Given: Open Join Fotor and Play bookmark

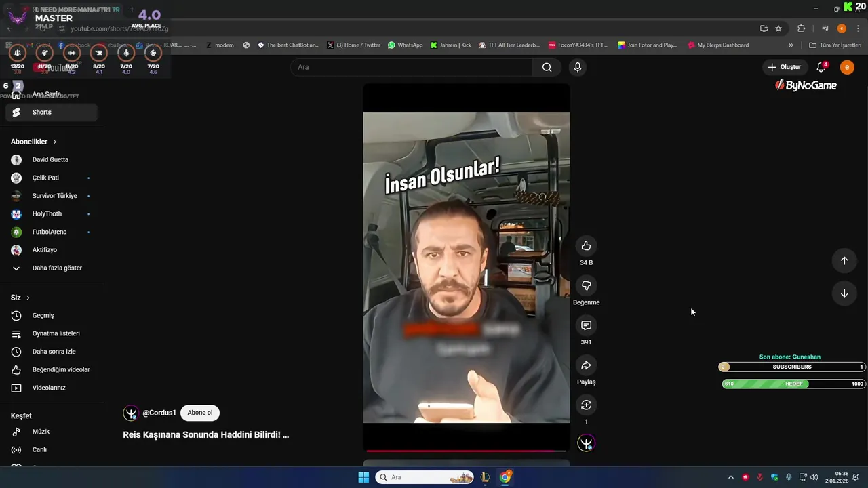Looking at the screenshot, I should pos(648,45).
